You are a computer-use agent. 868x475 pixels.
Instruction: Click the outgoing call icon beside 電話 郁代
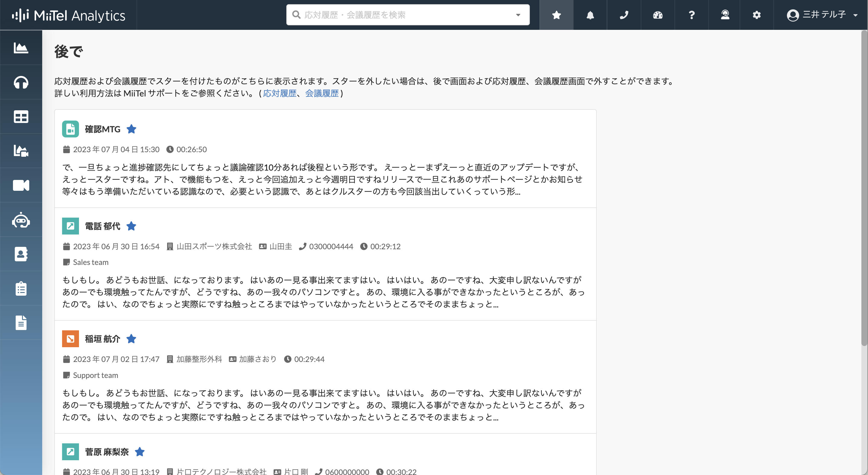71,226
